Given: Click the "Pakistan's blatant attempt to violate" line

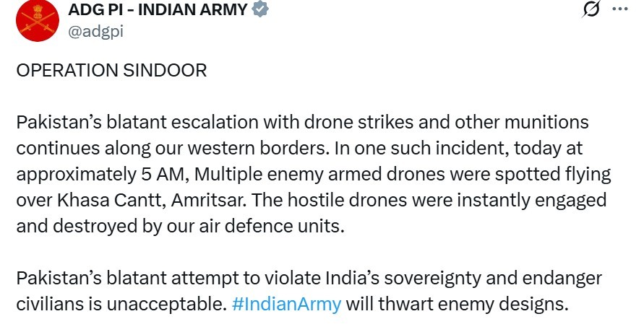Looking at the screenshot, I should [169, 279].
